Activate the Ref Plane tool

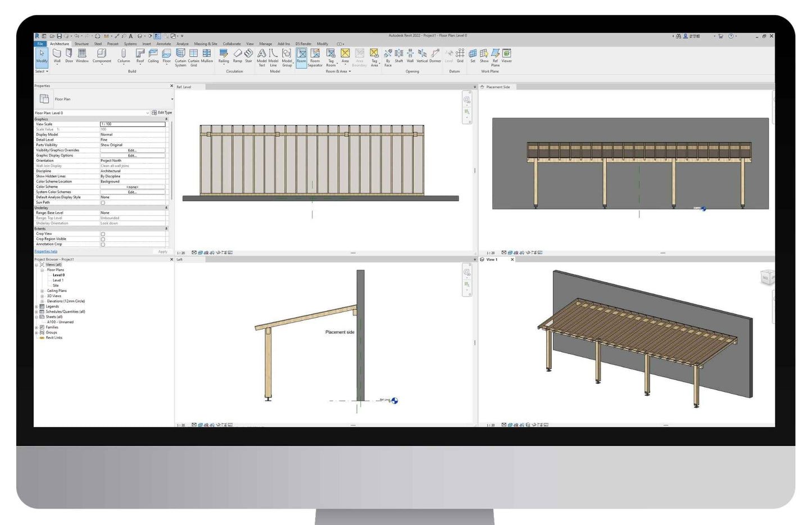[495, 56]
